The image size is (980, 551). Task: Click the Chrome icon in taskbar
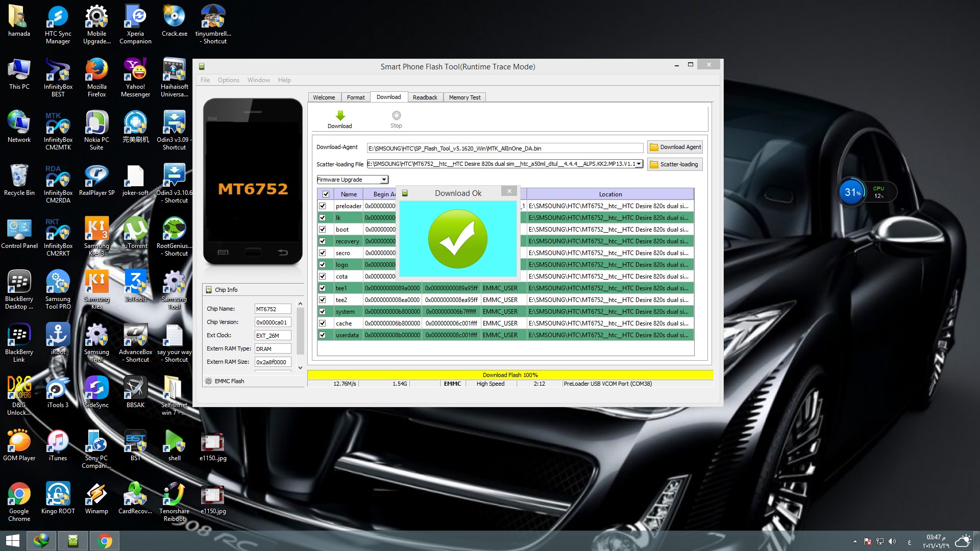pyautogui.click(x=105, y=541)
